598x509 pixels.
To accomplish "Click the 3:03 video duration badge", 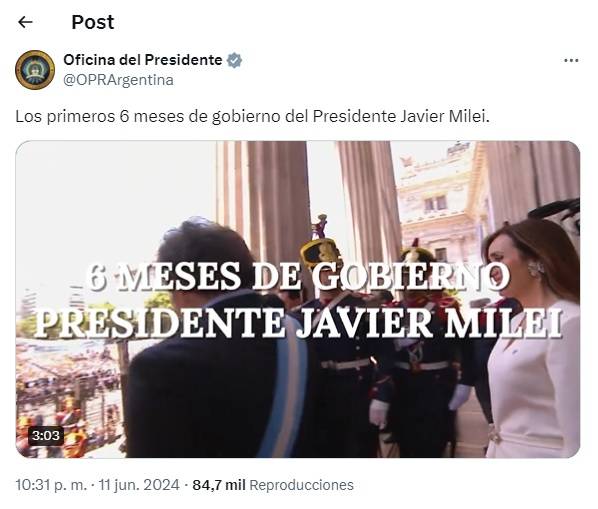I will coord(46,435).
